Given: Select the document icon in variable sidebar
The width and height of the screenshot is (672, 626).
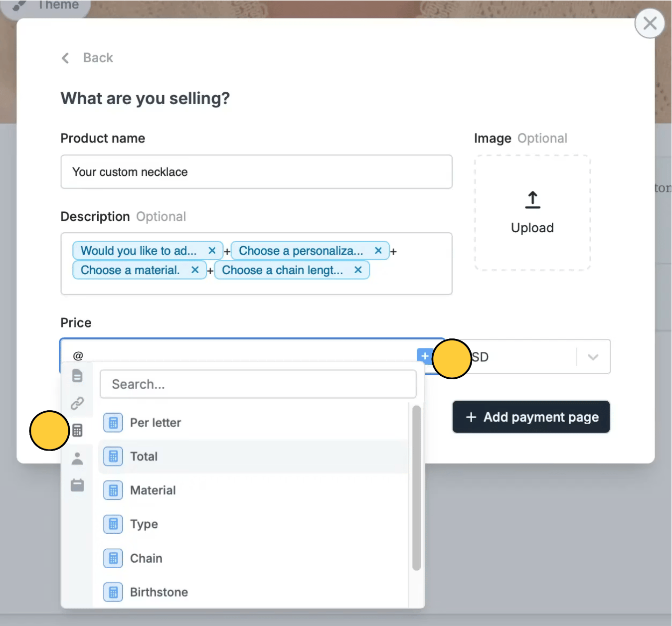Looking at the screenshot, I should [77, 376].
